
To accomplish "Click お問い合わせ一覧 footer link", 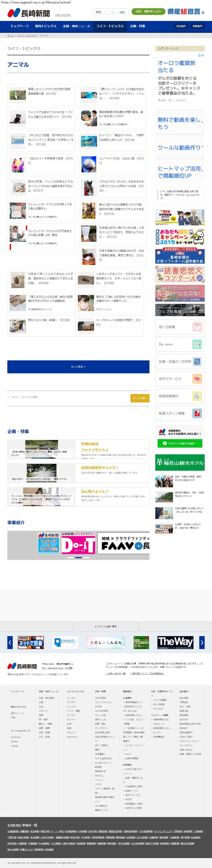I will [x=116, y=674].
